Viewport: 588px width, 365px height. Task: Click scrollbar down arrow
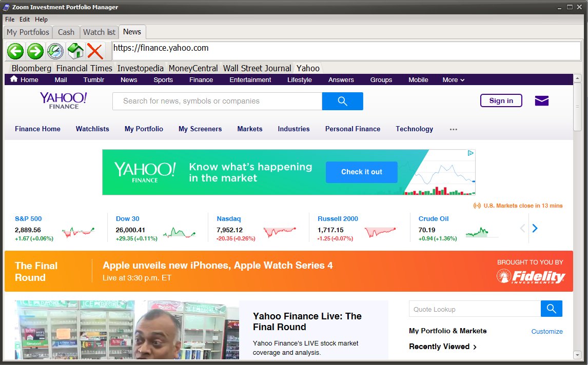(578, 355)
